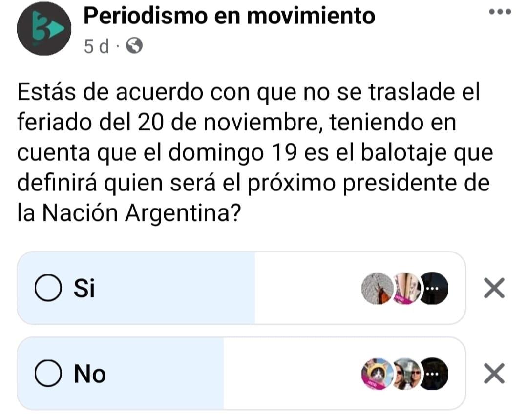Click the white unfilled area of "No" bar
Image resolution: width=527 pixels, height=420 pixels.
293,375
